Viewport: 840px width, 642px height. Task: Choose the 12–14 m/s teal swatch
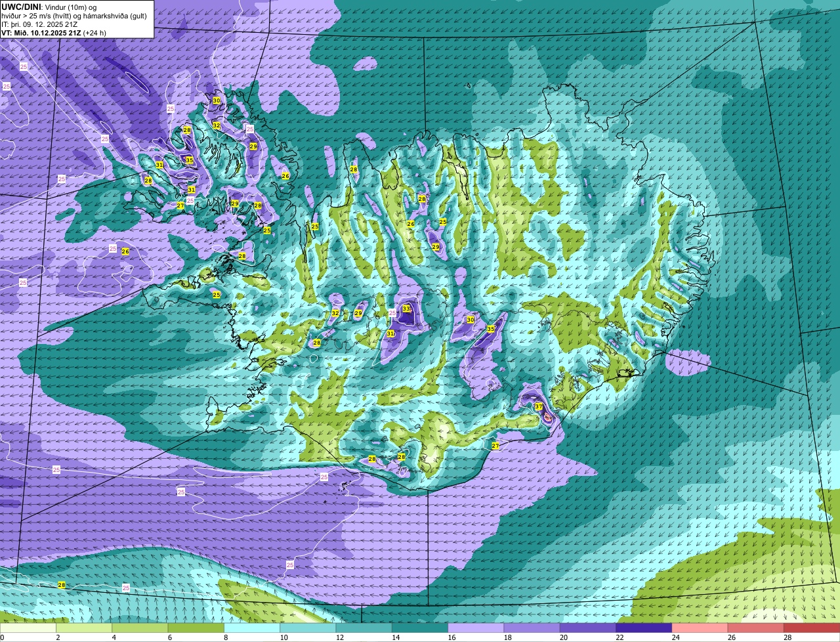(x=364, y=628)
